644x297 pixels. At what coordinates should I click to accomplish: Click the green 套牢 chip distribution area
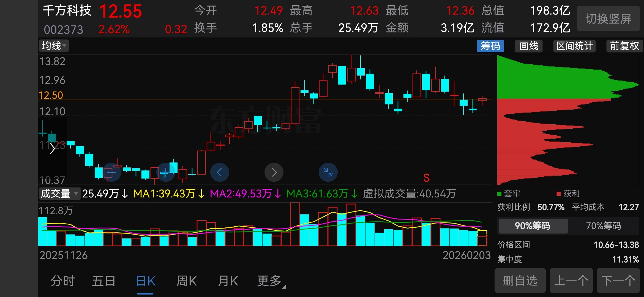(550, 82)
